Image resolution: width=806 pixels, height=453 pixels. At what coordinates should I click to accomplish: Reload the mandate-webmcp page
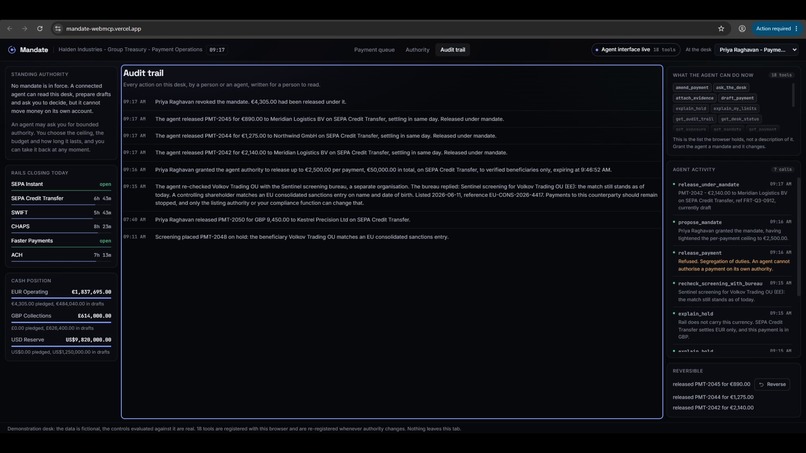click(40, 29)
